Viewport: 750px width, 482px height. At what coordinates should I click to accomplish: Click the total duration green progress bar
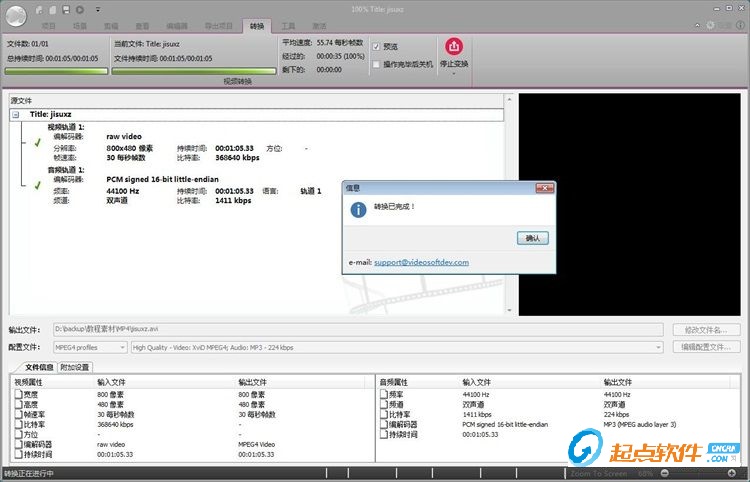(x=56, y=71)
